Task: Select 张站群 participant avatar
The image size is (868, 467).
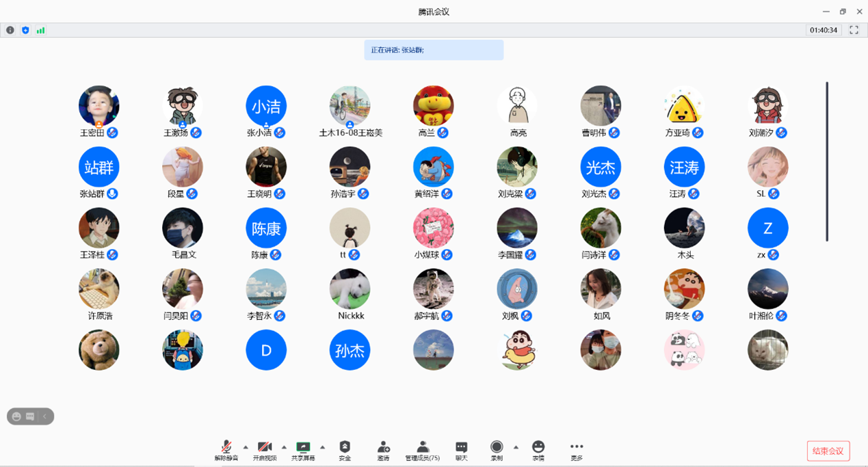Action: point(99,167)
